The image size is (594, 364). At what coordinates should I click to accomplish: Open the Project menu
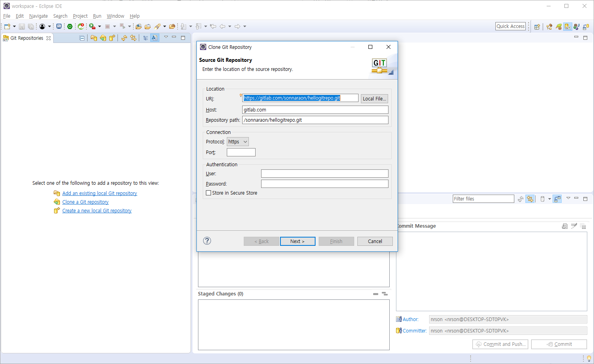coord(80,16)
